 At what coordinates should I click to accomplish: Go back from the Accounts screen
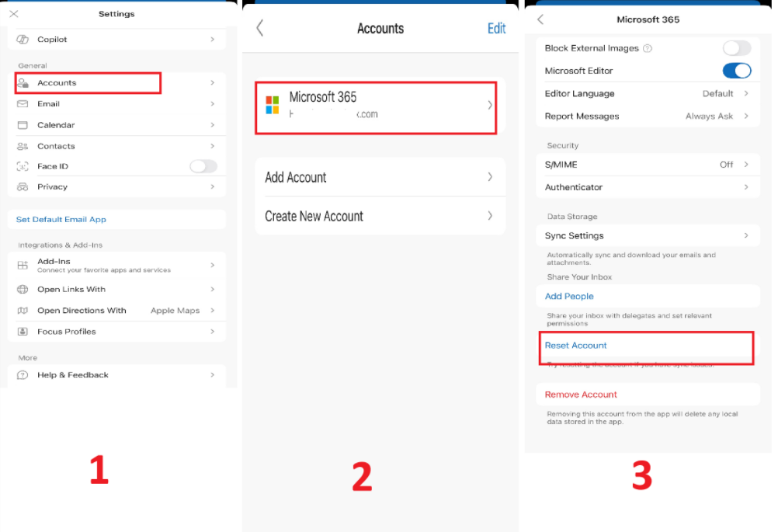(259, 28)
